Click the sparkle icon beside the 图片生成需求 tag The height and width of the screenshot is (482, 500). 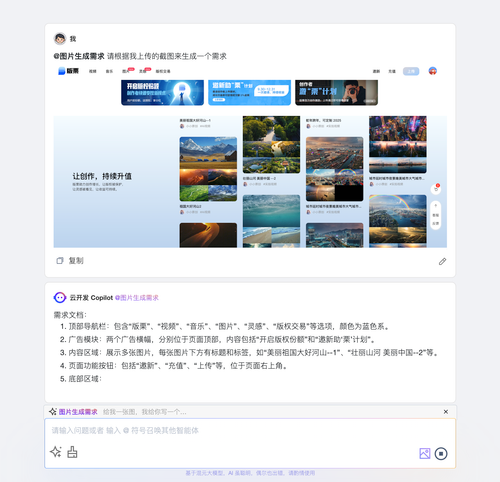[x=53, y=412]
